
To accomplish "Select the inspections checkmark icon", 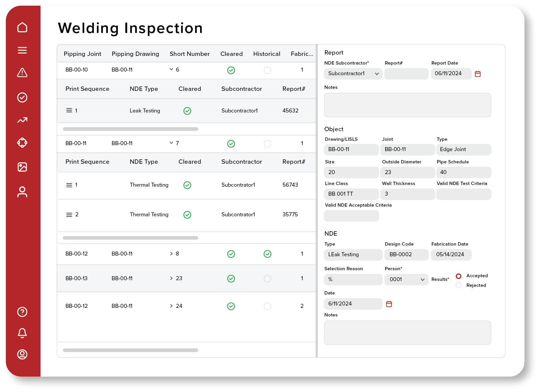I will [22, 97].
